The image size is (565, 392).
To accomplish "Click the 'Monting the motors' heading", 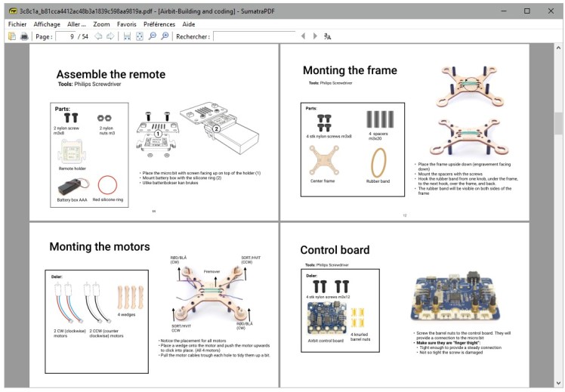I will pyautogui.click(x=100, y=246).
